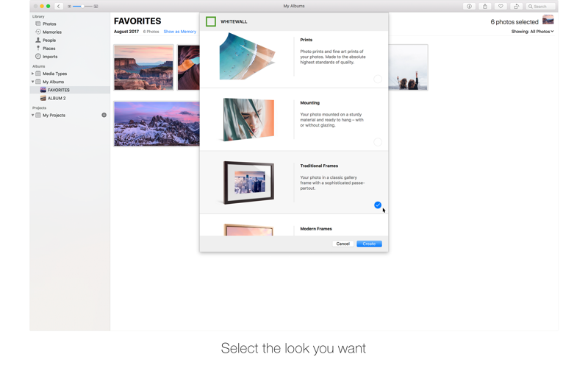The height and width of the screenshot is (368, 588).
Task: Click the Traditional Frames product image
Action: coord(248,183)
